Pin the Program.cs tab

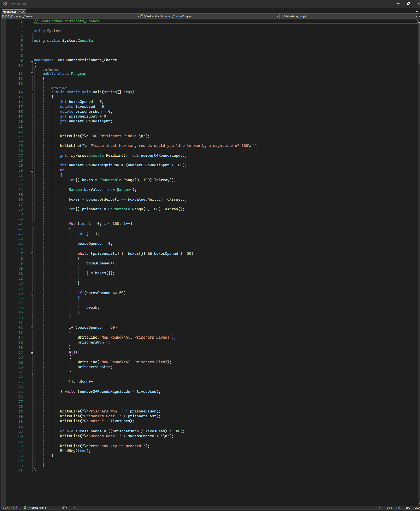coord(19,12)
